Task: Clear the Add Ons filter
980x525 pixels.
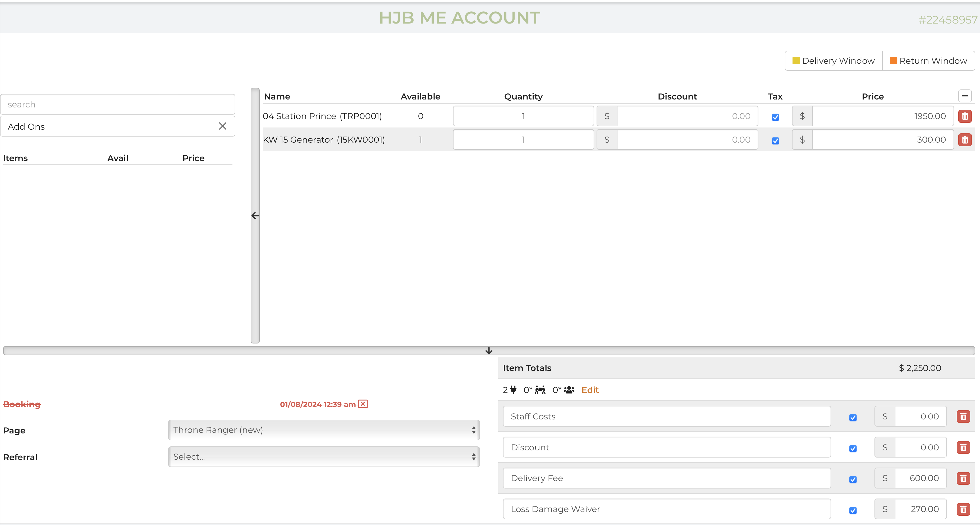Action: point(223,126)
